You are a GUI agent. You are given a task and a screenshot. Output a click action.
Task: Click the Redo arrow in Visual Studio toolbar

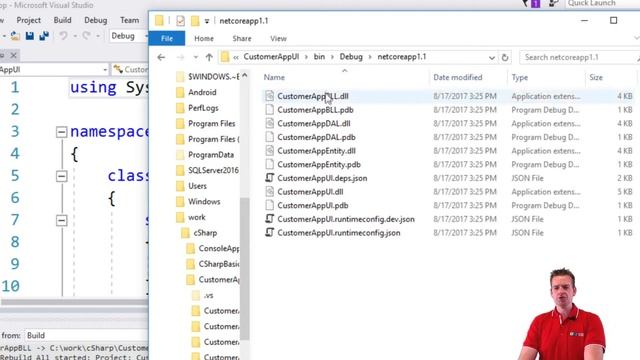(86, 36)
